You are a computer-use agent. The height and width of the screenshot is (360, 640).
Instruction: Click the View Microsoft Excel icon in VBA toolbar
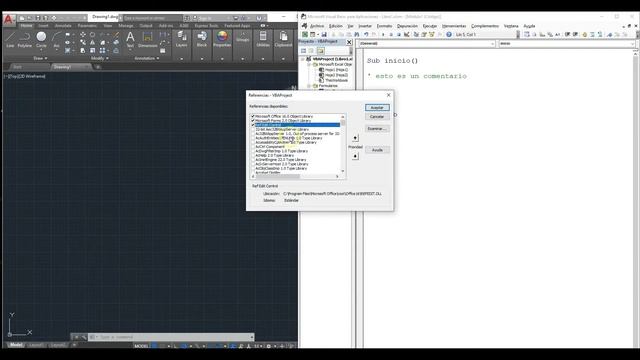[x=305, y=35]
